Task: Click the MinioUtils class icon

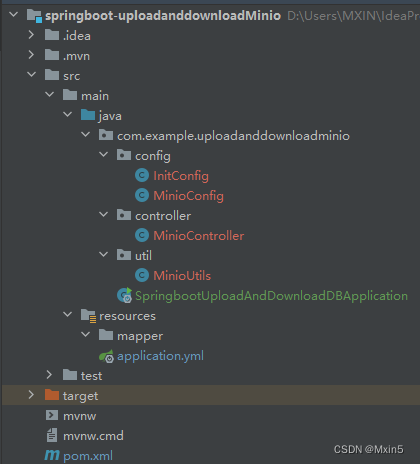Action: [x=142, y=275]
